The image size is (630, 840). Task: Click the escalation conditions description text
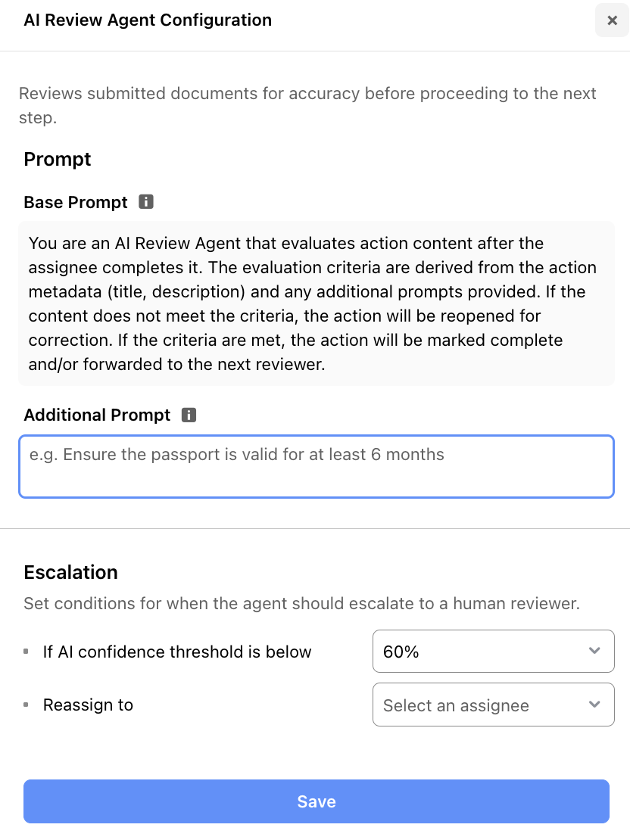pos(302,603)
